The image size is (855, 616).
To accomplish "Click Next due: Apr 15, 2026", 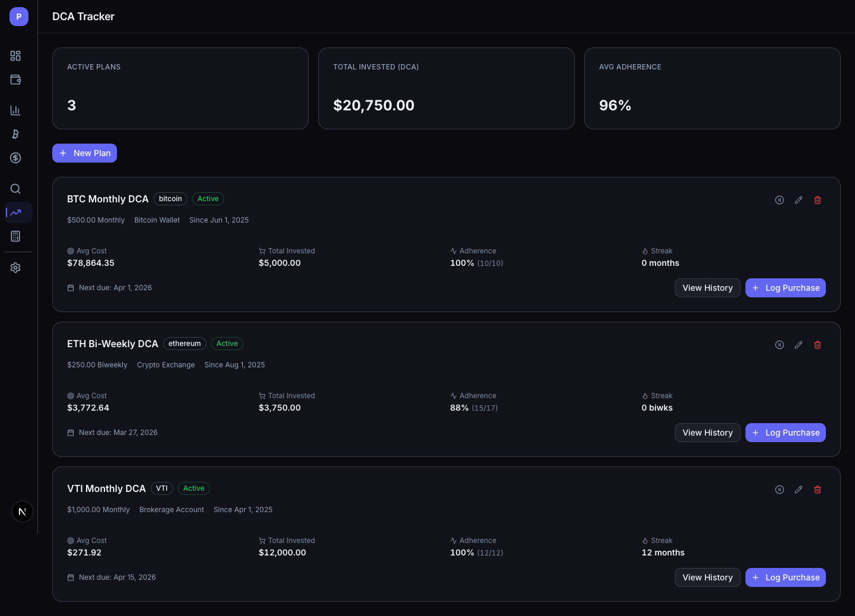I will pos(118,577).
